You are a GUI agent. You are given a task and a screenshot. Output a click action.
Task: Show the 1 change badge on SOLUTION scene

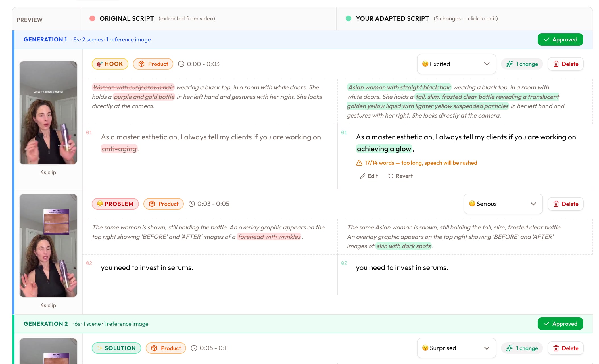[522, 348]
